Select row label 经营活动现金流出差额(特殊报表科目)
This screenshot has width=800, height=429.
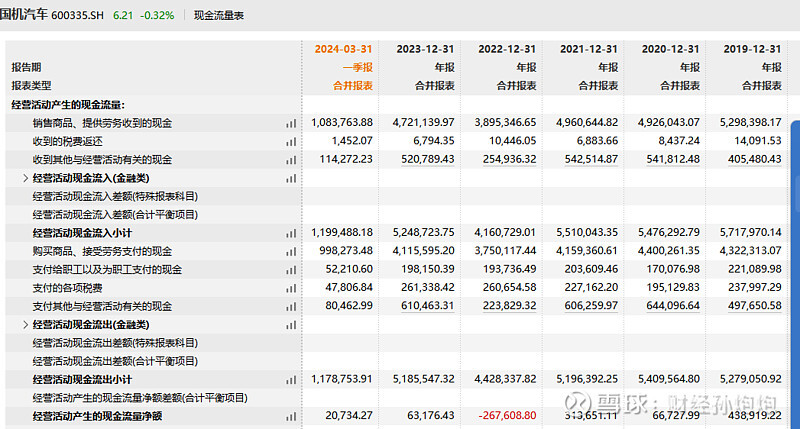click(115, 343)
